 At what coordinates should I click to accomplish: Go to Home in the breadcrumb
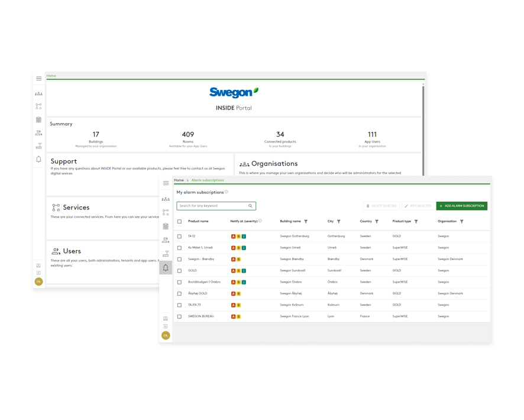point(178,180)
